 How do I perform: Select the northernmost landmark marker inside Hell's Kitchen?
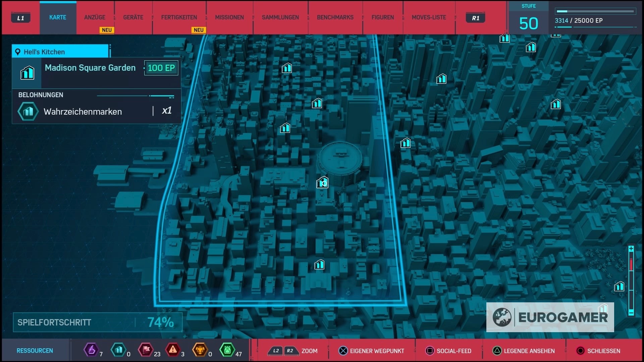coord(287,68)
